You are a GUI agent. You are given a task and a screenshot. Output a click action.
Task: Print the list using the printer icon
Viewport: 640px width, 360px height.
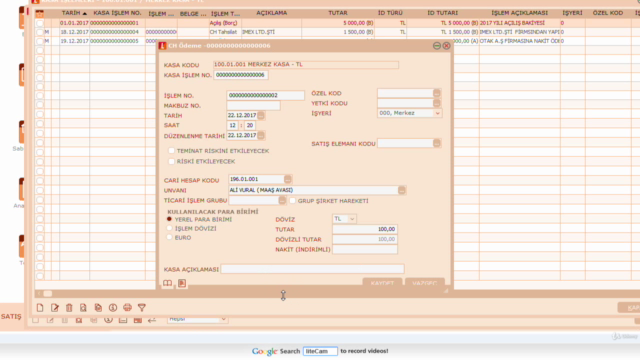click(127, 308)
